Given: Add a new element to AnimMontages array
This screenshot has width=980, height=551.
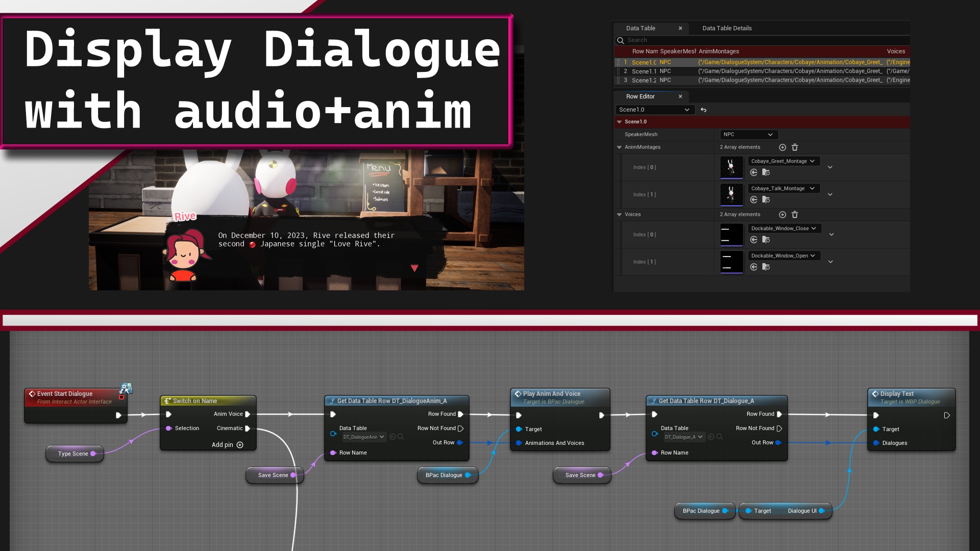Looking at the screenshot, I should click(782, 147).
